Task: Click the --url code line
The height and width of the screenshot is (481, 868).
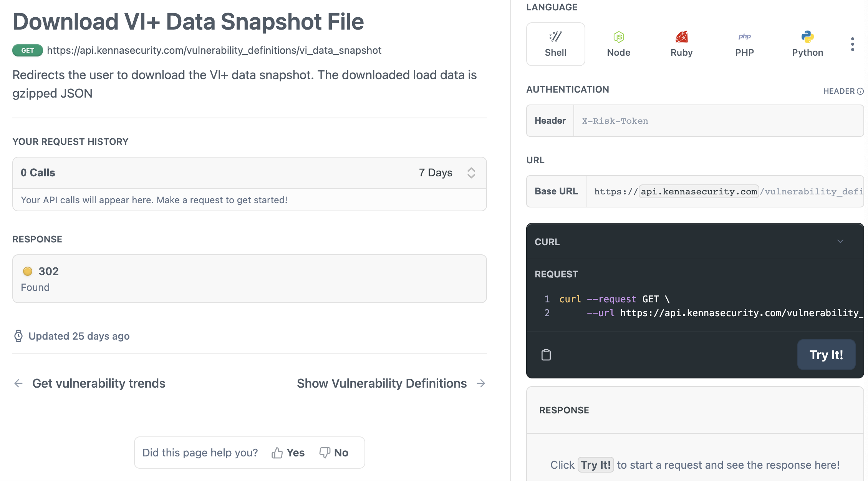Action: tap(725, 313)
